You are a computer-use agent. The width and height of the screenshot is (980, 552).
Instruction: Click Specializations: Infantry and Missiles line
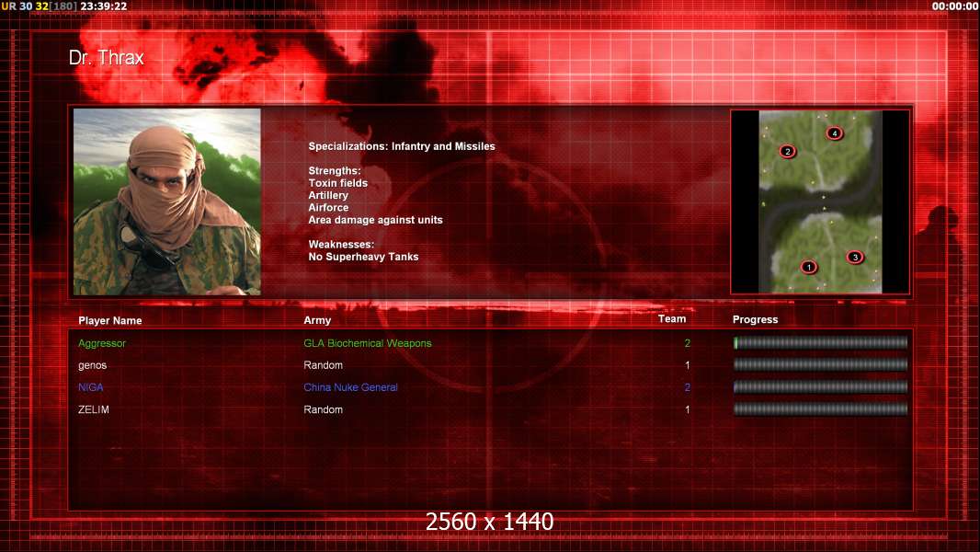click(x=401, y=146)
